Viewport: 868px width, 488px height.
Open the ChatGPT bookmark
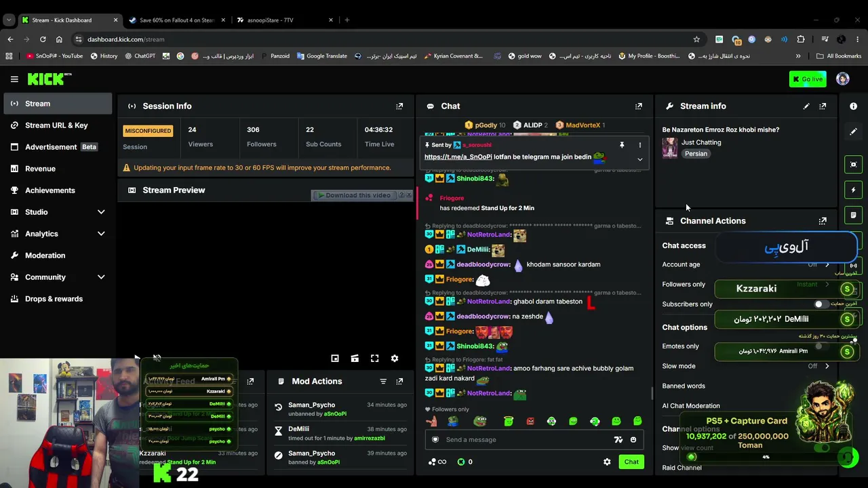(140, 56)
